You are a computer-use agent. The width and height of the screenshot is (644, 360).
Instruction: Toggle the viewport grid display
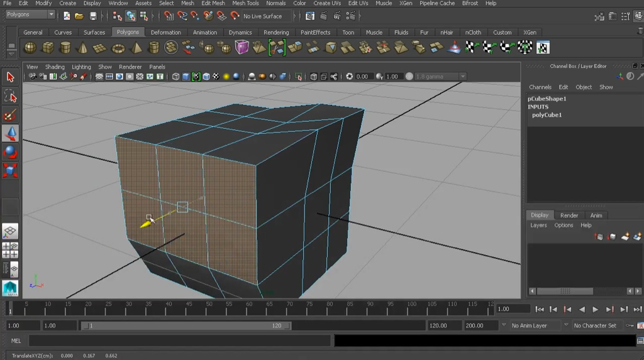click(x=99, y=77)
